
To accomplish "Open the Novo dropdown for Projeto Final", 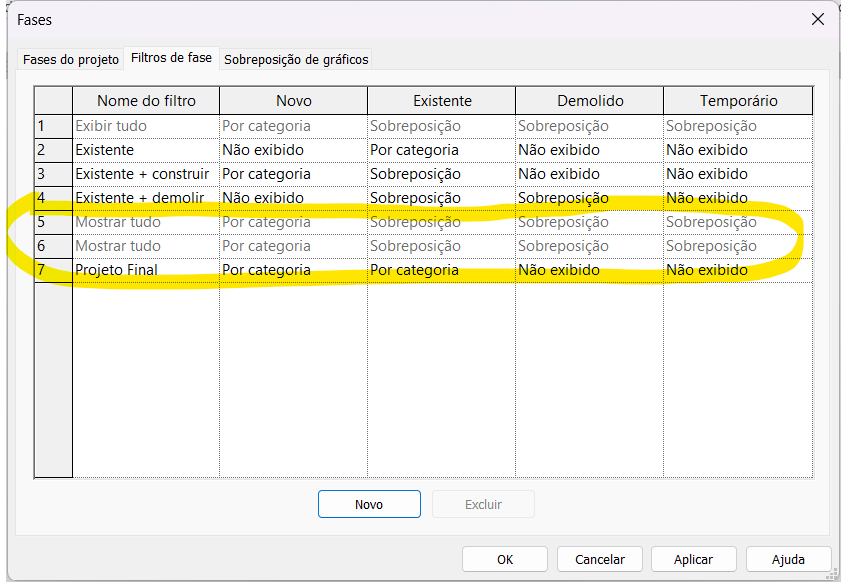I will (292, 269).
